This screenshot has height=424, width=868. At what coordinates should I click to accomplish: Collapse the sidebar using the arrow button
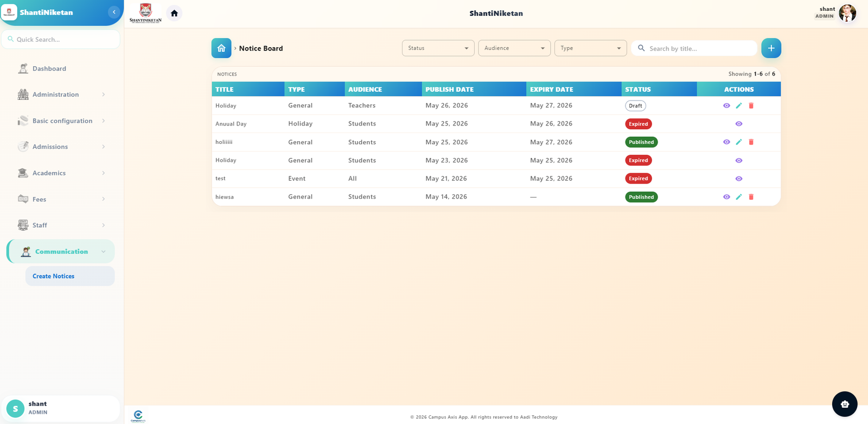(114, 12)
